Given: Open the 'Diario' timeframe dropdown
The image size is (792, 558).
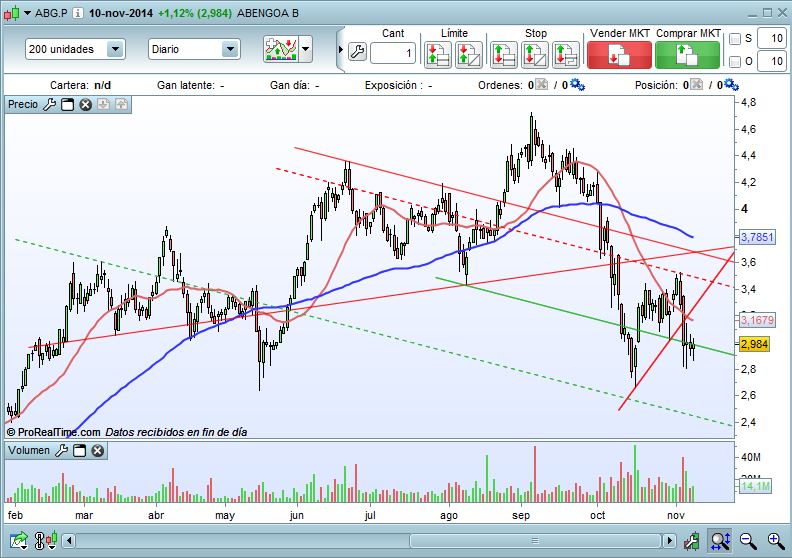Looking at the screenshot, I should point(194,49).
